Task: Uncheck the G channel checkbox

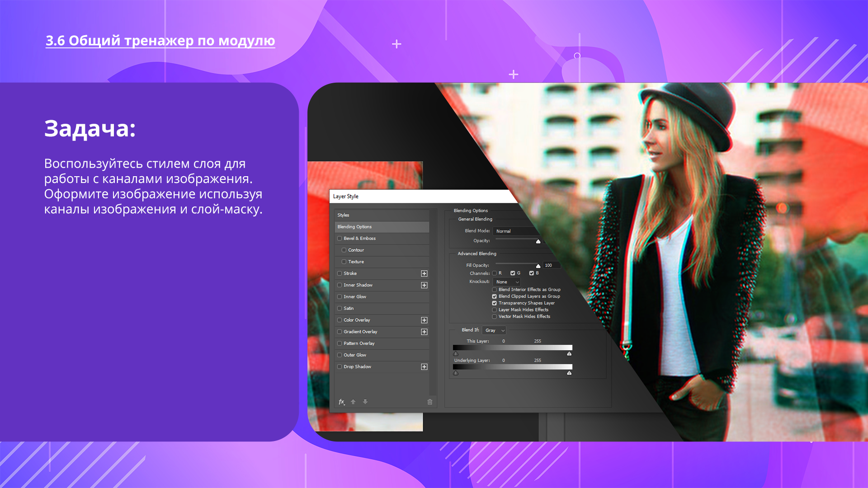Action: [x=513, y=273]
